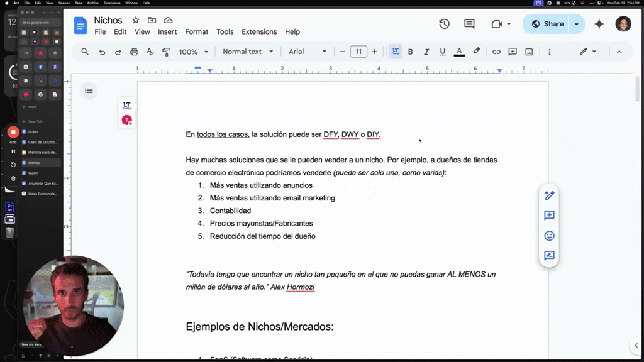
Task: Toggle the LanguageTool toolbar button
Action: click(x=395, y=52)
